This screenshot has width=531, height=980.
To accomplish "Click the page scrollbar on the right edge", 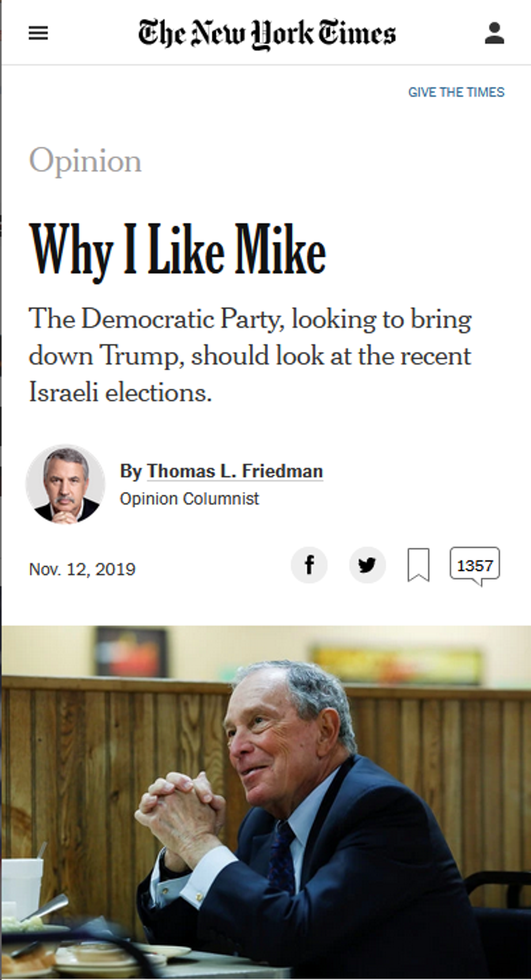I will coord(528,488).
